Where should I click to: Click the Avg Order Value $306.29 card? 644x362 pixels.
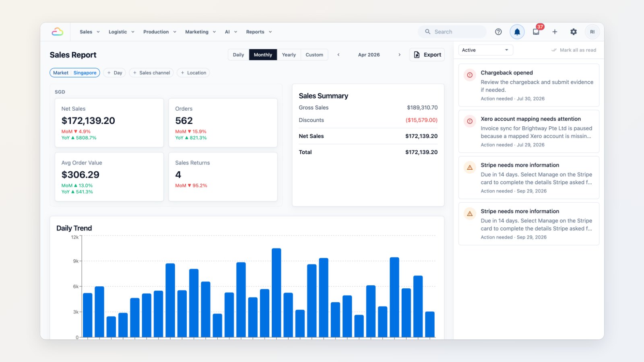pos(109,177)
